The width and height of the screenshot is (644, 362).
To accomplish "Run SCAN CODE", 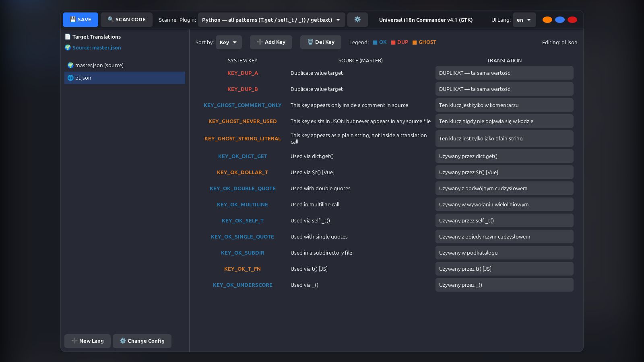I will 126,20.
